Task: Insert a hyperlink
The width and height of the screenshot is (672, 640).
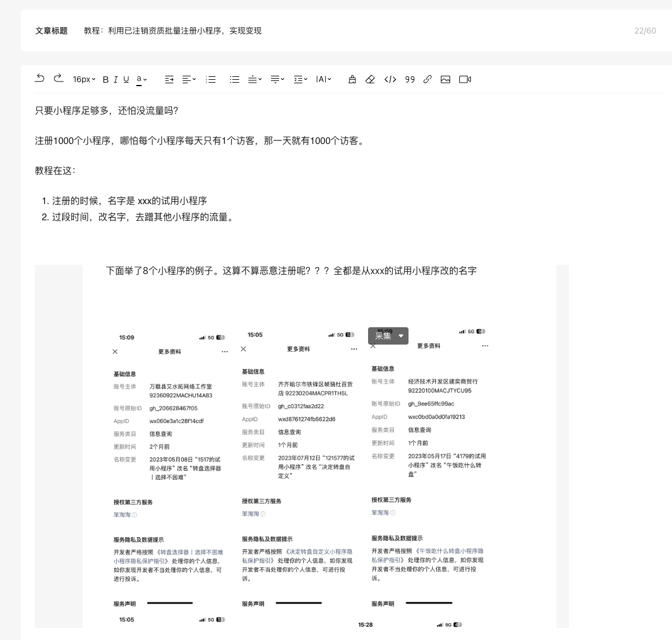Action: [427, 79]
